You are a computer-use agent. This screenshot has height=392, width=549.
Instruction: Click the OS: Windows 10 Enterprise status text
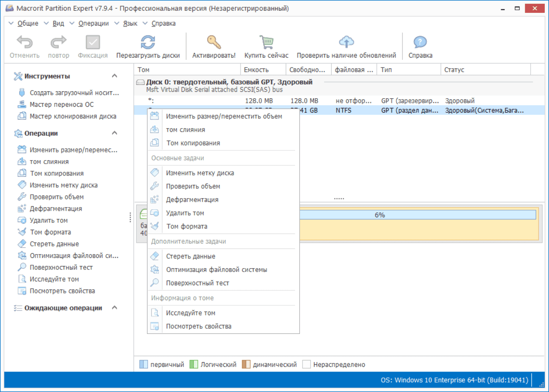[x=455, y=380]
